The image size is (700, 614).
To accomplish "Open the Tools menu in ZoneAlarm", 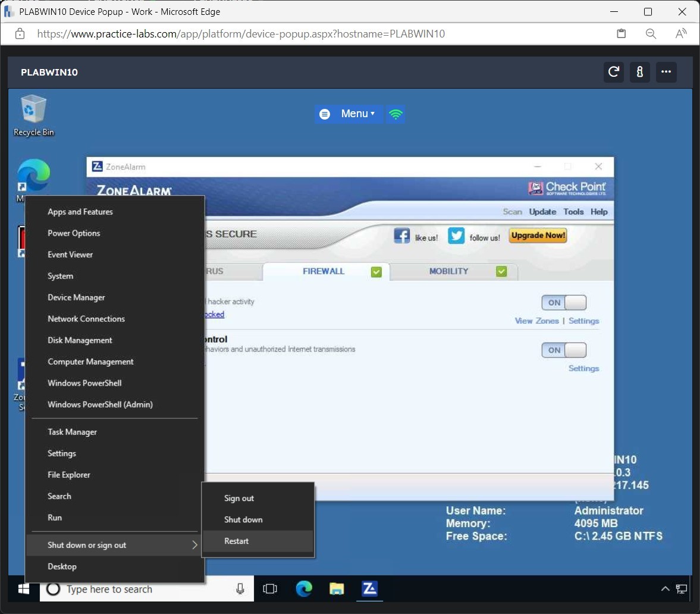I will [x=573, y=211].
